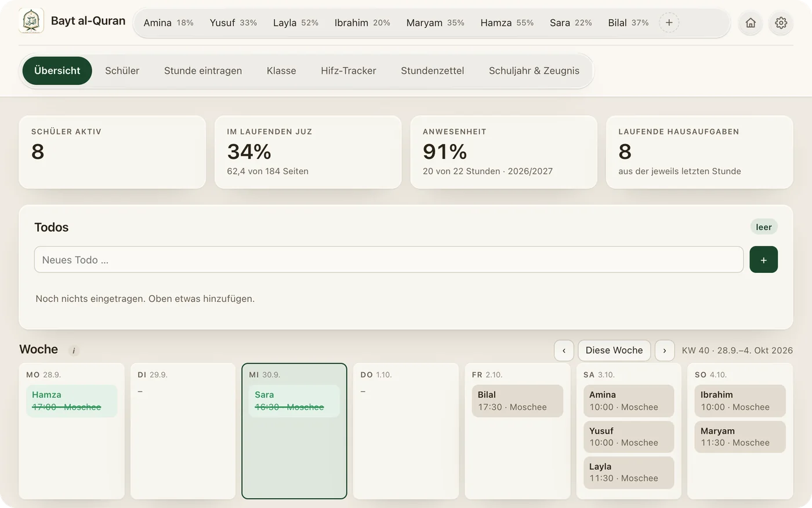Open Sara's crossed-out Wednesday lesson
Image resolution: width=812 pixels, height=508 pixels.
pos(294,401)
